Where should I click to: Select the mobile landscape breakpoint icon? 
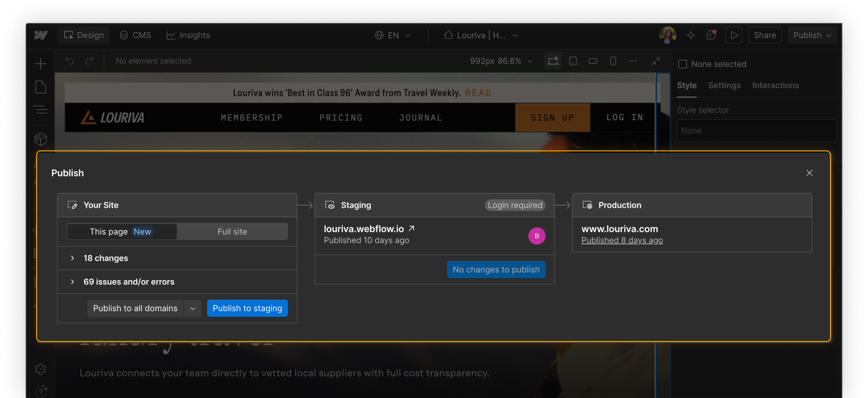coord(593,61)
